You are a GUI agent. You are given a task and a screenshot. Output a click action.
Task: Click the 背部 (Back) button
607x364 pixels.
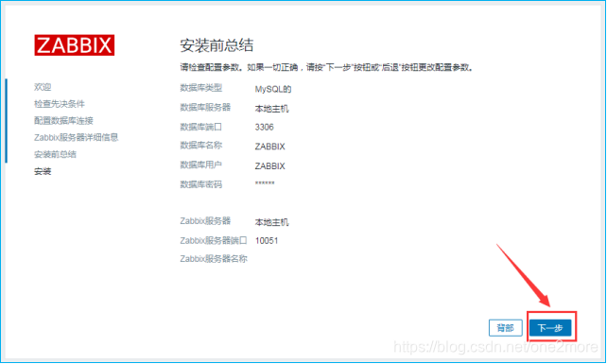click(x=506, y=328)
